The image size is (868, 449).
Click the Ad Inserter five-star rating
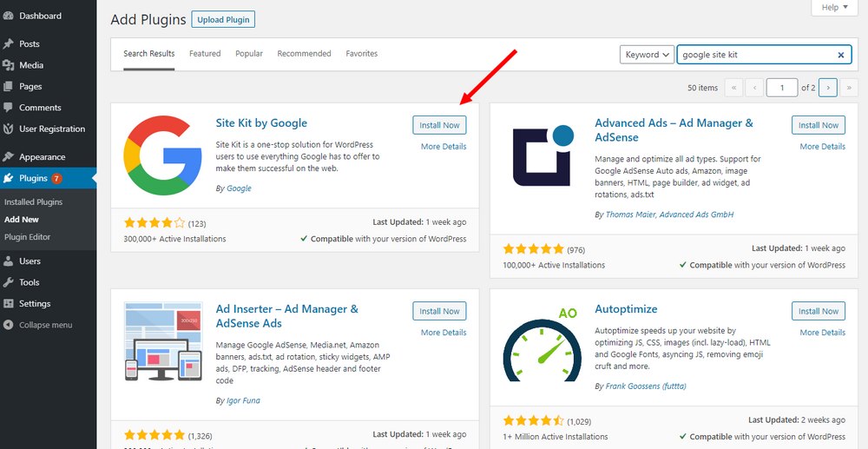tap(155, 435)
